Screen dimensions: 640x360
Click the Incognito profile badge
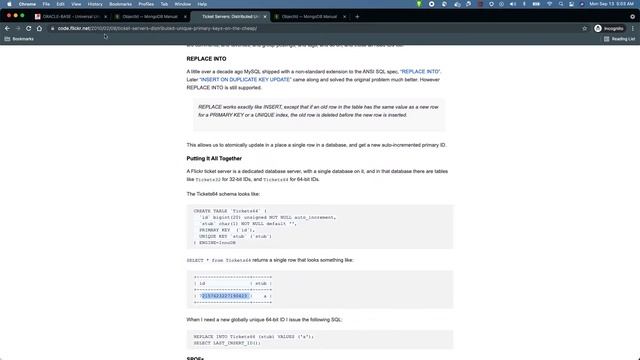pos(609,28)
